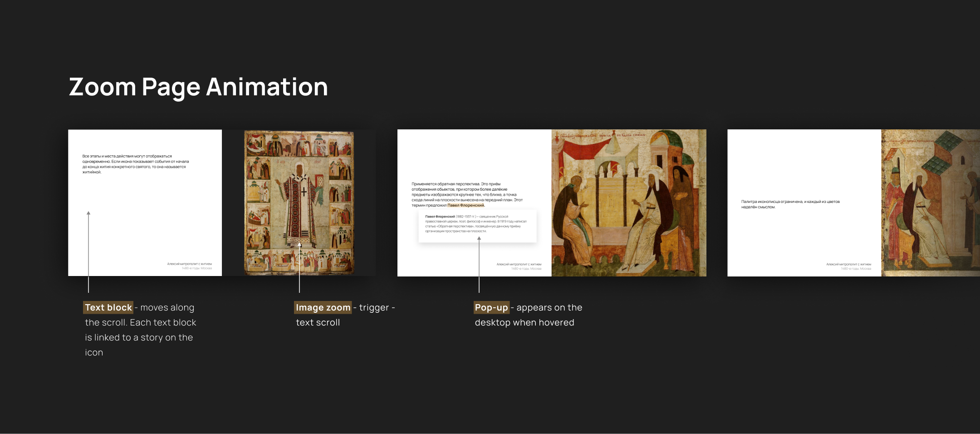Click the "Все этапы и места действия" paragraph
Image resolution: width=980 pixels, height=434 pixels.
coord(135,164)
